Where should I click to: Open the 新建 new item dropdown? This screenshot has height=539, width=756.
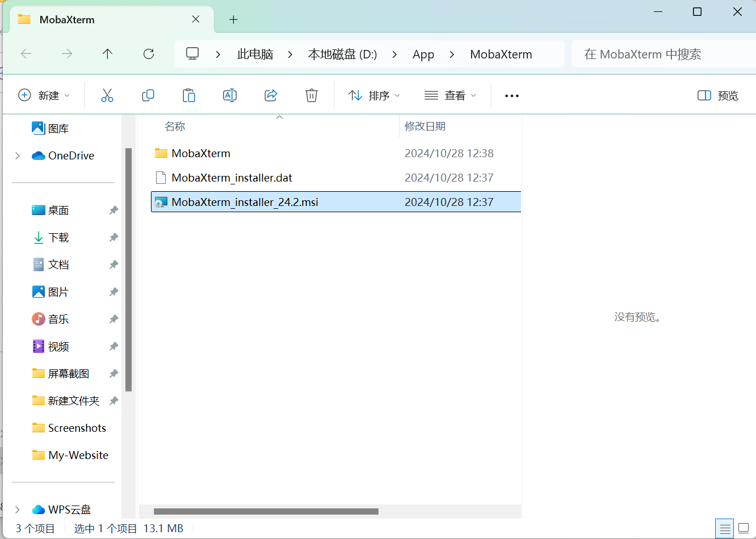point(44,95)
